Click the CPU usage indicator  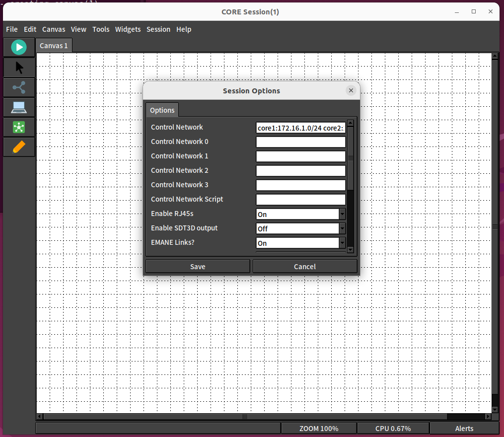(393, 428)
